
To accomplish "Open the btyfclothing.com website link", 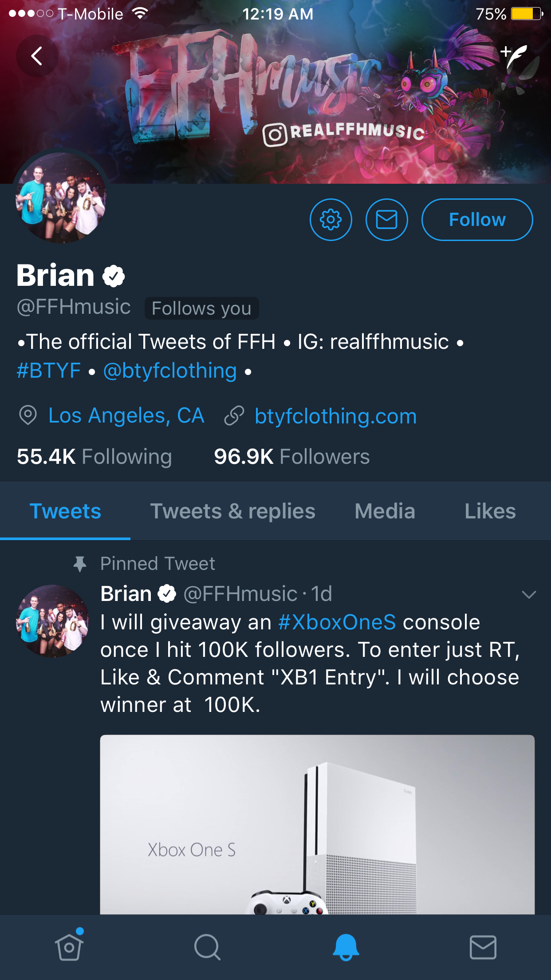I will click(335, 416).
